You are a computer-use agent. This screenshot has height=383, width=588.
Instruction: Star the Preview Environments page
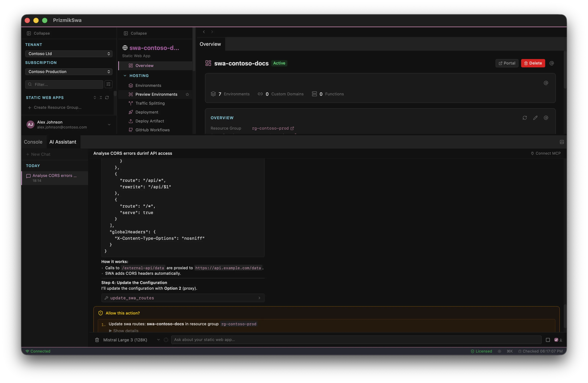pos(187,94)
